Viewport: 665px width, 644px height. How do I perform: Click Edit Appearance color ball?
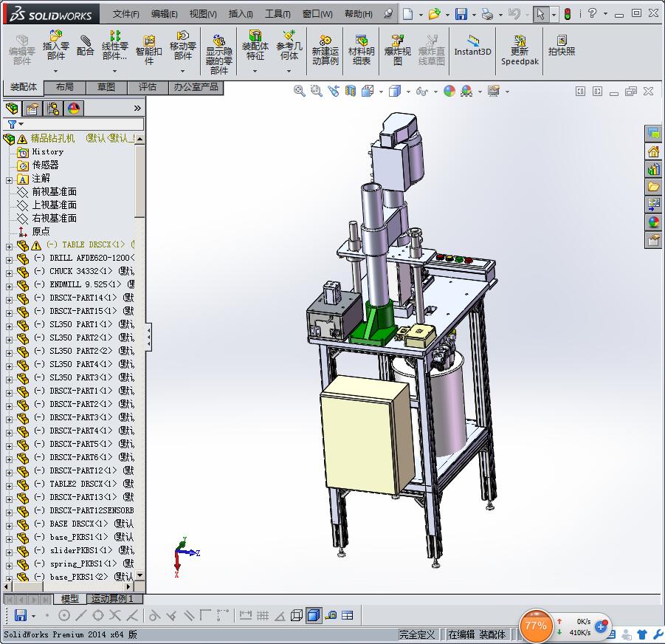[x=449, y=91]
